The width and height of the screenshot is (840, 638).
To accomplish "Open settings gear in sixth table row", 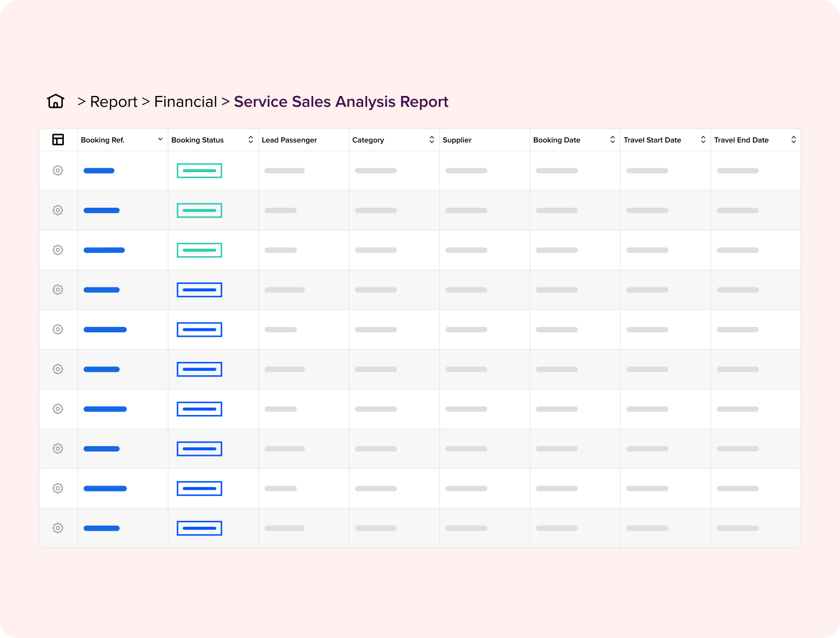I will [58, 369].
